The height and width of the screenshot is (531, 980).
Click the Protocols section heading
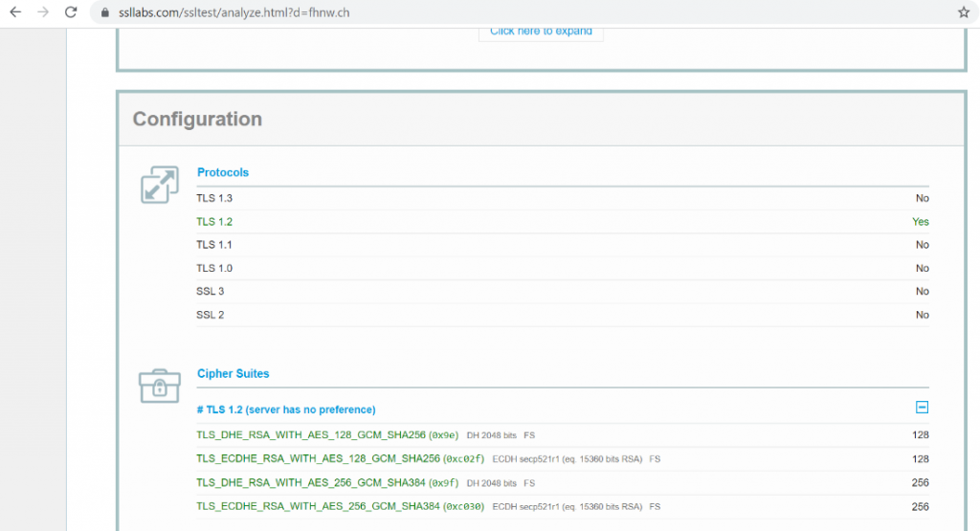click(222, 172)
